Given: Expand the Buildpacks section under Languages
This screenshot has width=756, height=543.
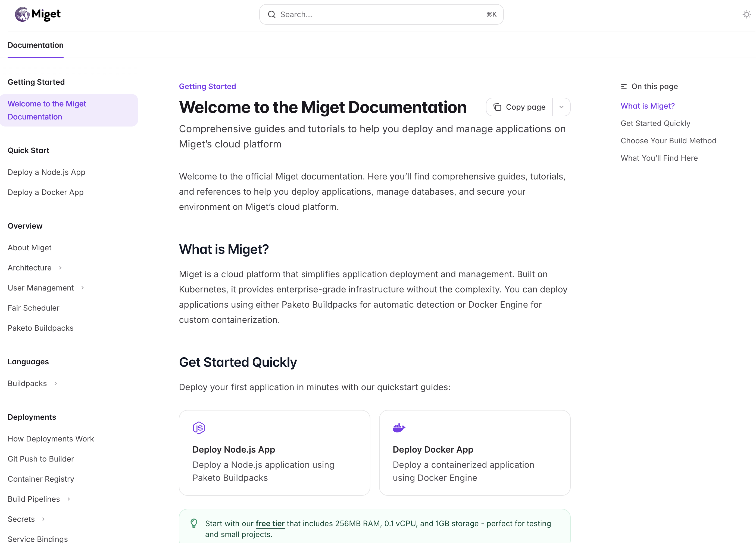Looking at the screenshot, I should 55,383.
